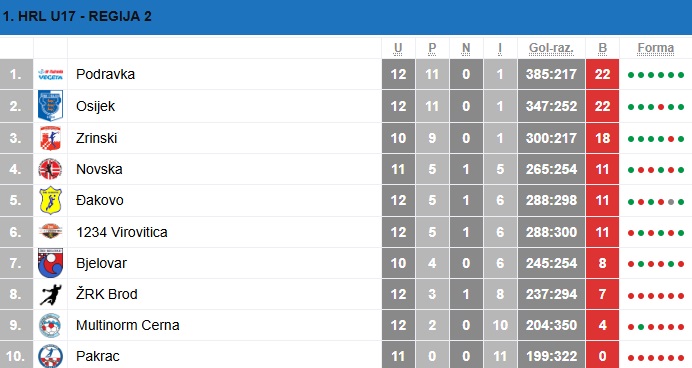The width and height of the screenshot is (692, 368).
Task: Open the Zrinski team logo
Action: click(50, 138)
